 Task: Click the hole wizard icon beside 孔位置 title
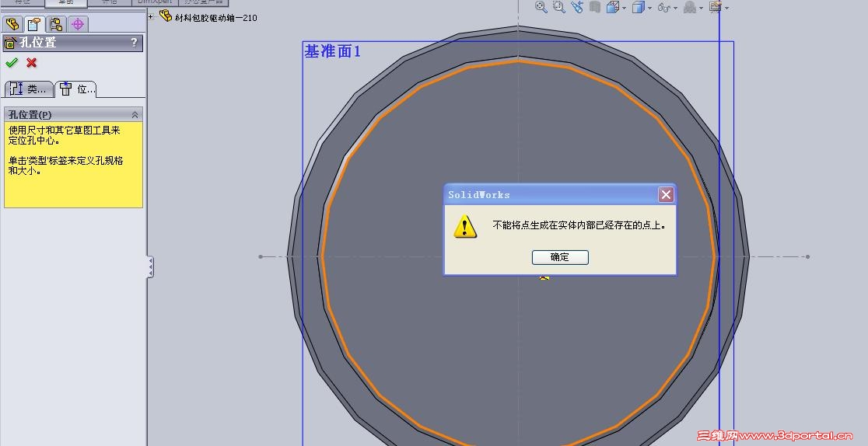coord(10,44)
